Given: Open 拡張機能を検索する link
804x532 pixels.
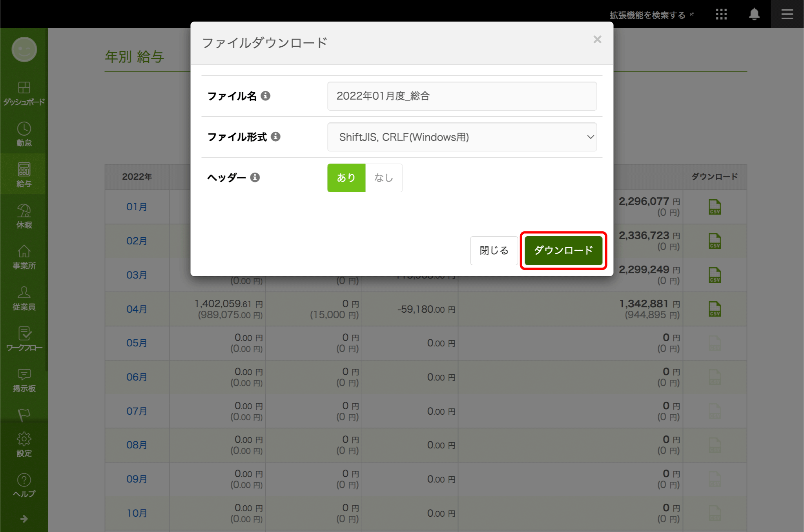Looking at the screenshot, I should click(x=651, y=15).
